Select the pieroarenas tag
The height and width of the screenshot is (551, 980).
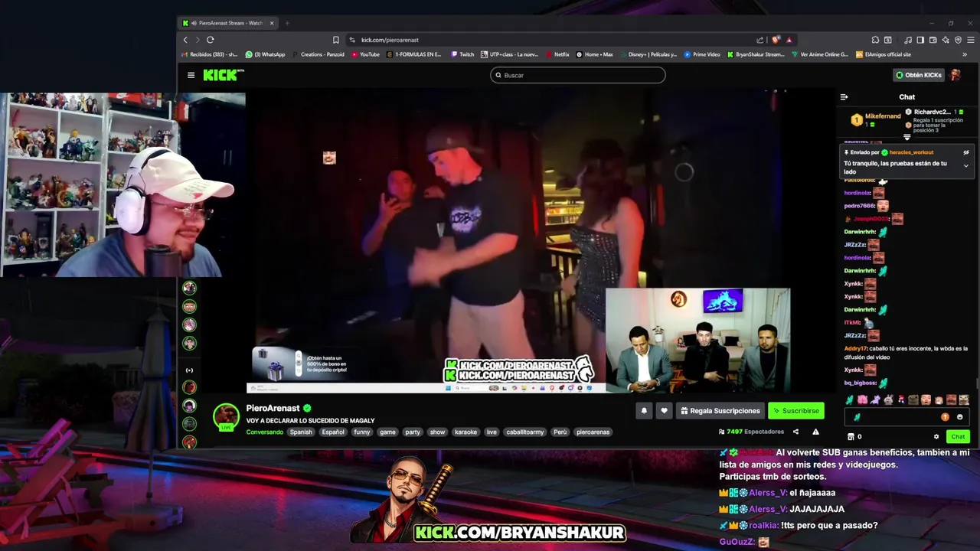[x=593, y=432]
